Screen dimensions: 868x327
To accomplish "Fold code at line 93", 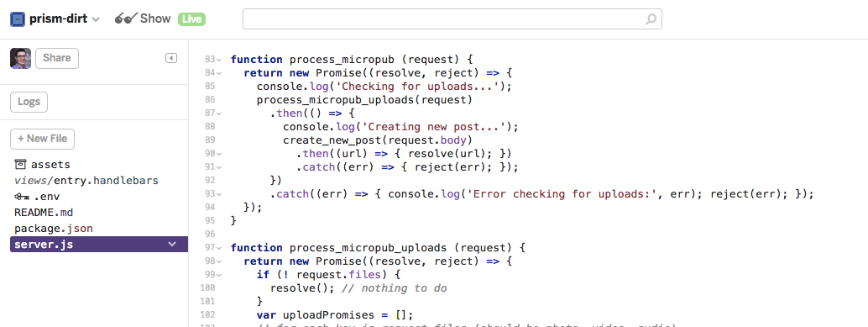I will (x=218, y=194).
